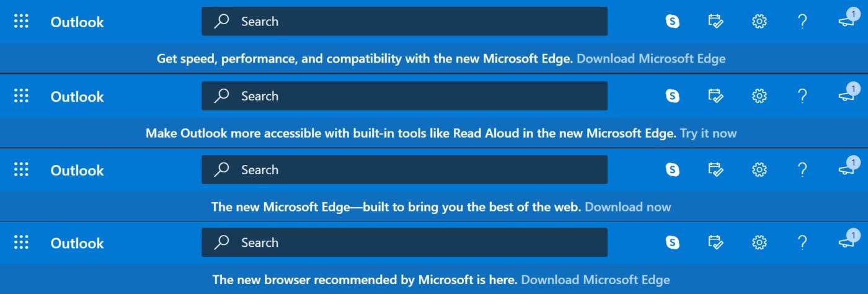Screen dimensions: 868x294
Task: Click Outlook title above the "Read Aloud" banner
Action: pyautogui.click(x=77, y=97)
